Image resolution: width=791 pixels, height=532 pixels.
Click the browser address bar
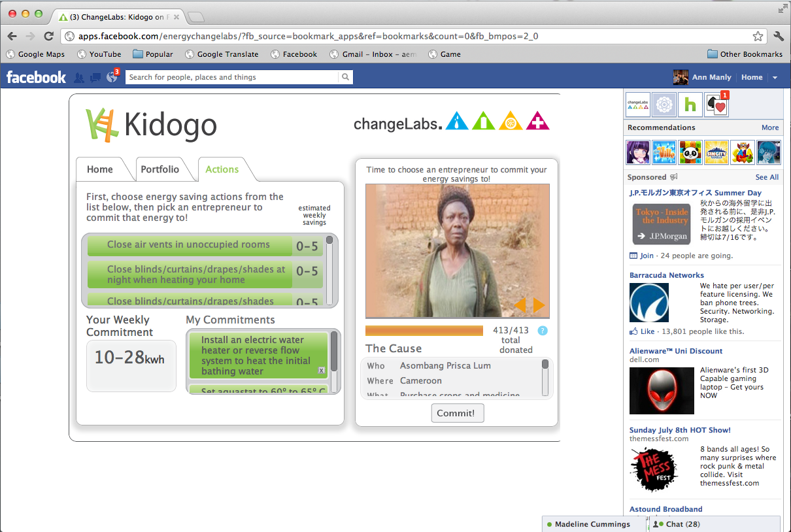pyautogui.click(x=414, y=37)
